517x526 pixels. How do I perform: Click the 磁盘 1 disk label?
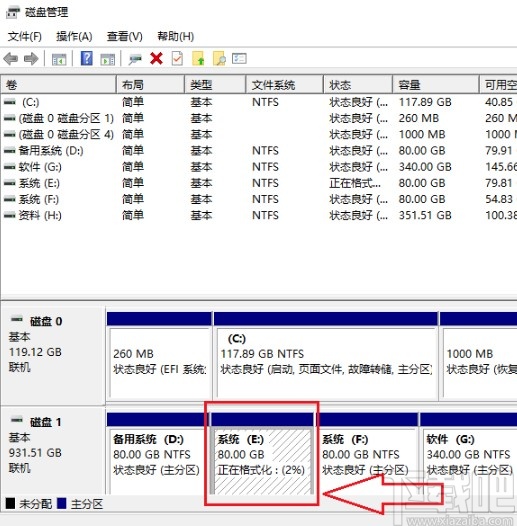pos(46,422)
